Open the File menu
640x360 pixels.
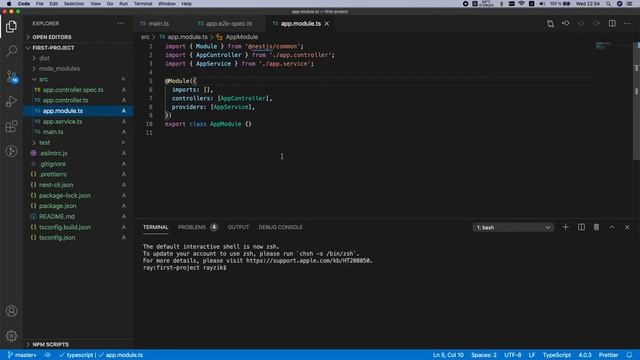(40, 4)
